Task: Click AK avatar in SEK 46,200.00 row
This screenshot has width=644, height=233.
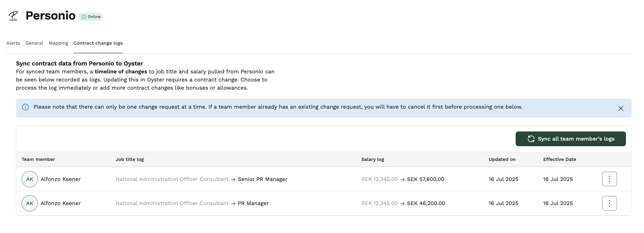Action: coord(30,203)
